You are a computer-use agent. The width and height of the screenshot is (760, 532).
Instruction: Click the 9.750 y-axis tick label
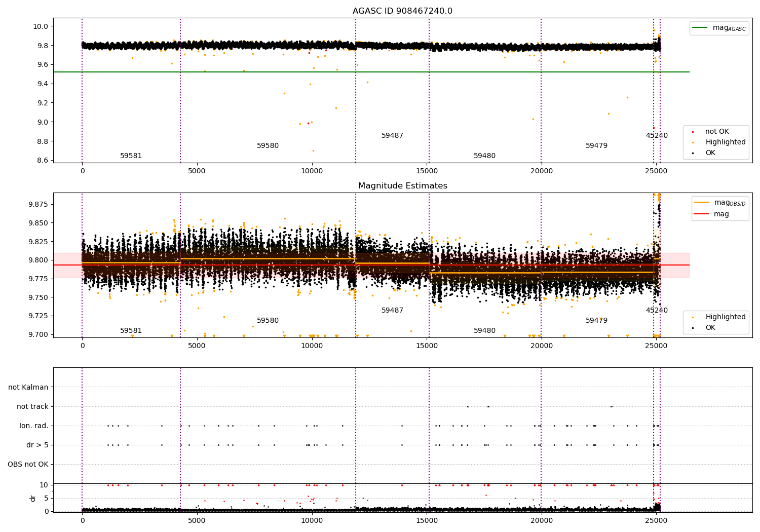click(x=39, y=297)
